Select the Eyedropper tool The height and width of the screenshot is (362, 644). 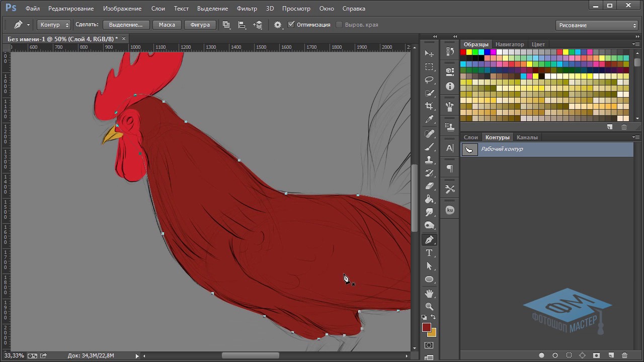click(429, 119)
